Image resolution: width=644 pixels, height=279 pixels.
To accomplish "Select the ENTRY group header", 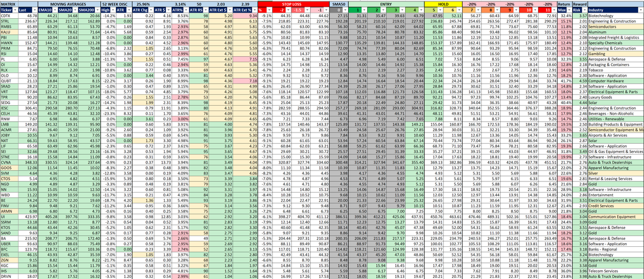I will coord(386,4).
